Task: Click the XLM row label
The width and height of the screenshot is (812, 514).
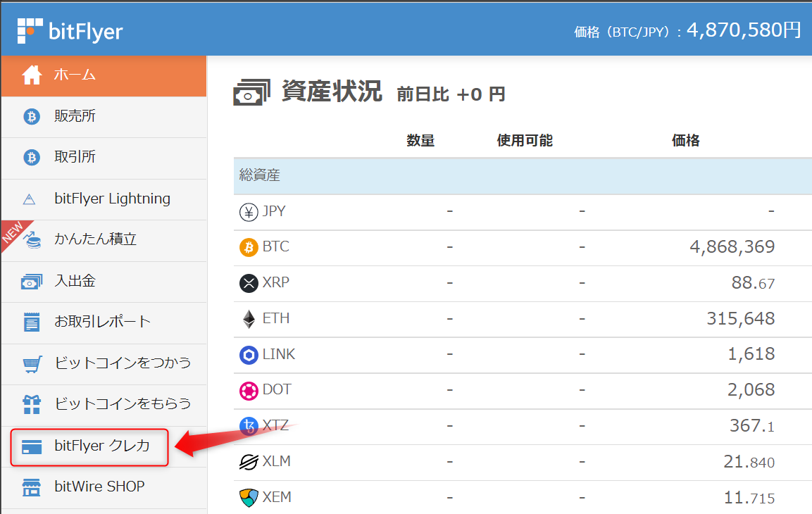Action: click(x=276, y=461)
